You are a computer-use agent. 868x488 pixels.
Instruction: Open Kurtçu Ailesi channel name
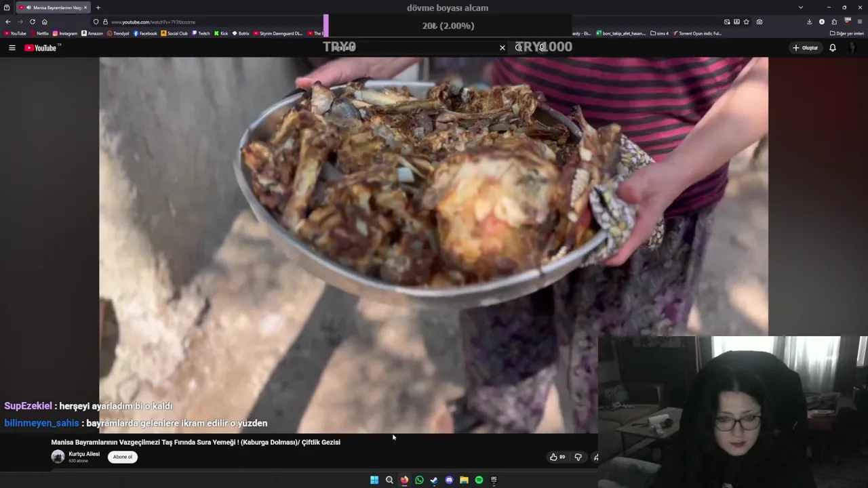[x=84, y=454]
